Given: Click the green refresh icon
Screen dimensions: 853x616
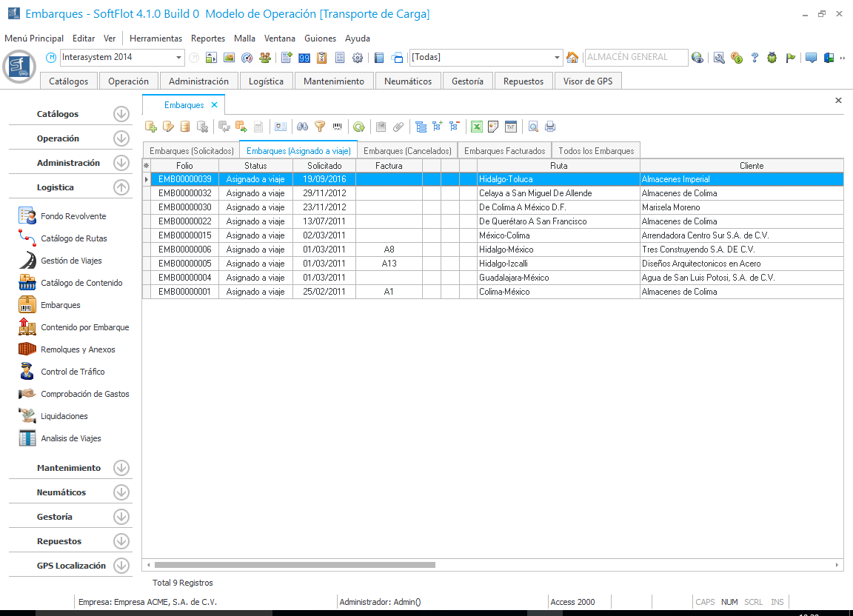Looking at the screenshot, I should coord(359,127).
